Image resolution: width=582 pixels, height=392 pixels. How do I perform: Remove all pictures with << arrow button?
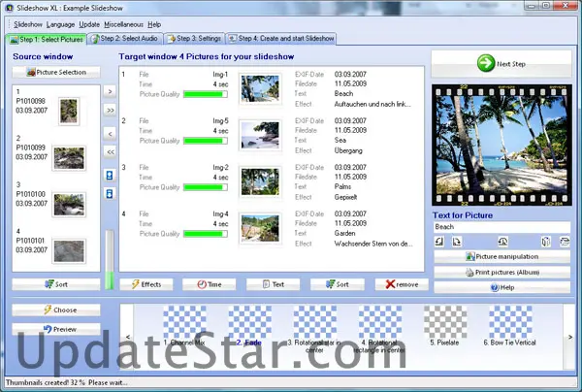(110, 151)
